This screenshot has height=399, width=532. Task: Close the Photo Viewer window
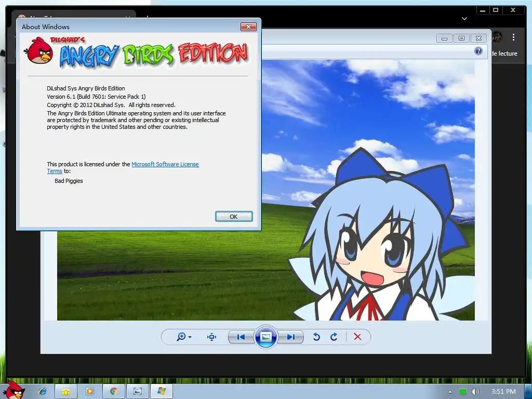pyautogui.click(x=478, y=38)
